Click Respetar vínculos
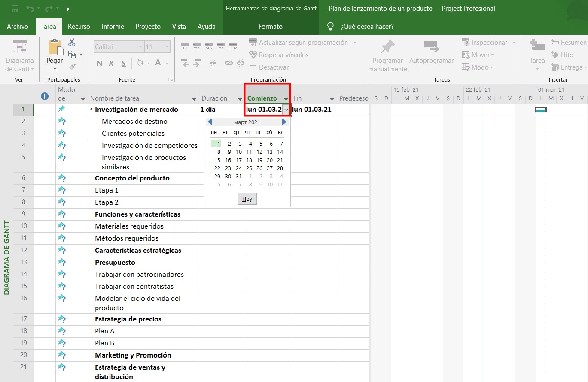The width and height of the screenshot is (588, 382). coord(279,55)
